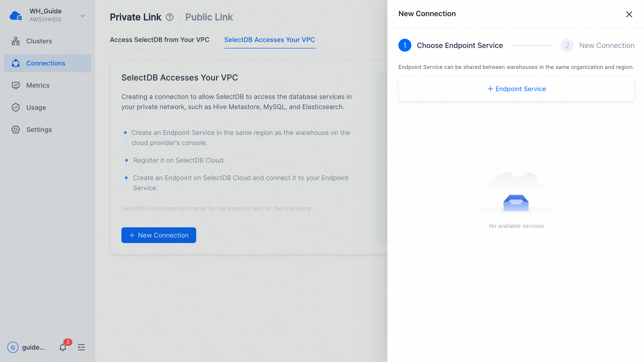
Task: Open the Settings gear icon
Action: click(15, 130)
